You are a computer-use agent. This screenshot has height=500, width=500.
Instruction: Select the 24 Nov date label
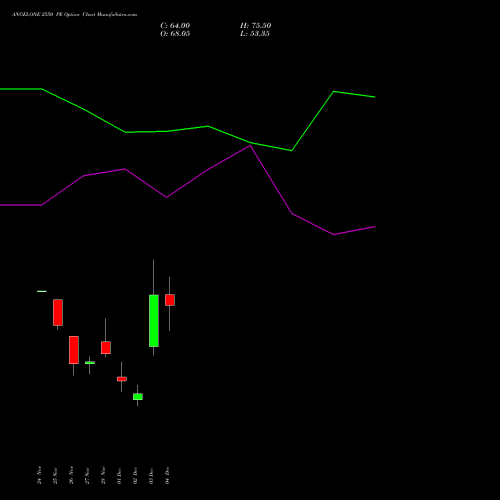[x=39, y=475]
